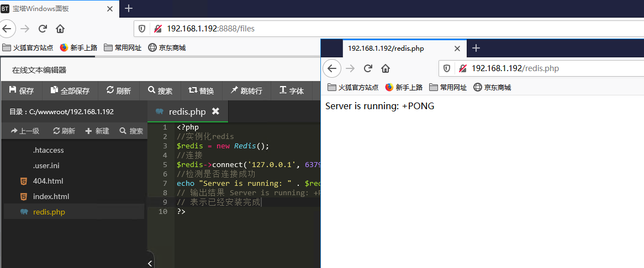Open 跳转行 go-to-line tool
Screen dimensions: 644x268
[x=246, y=90]
